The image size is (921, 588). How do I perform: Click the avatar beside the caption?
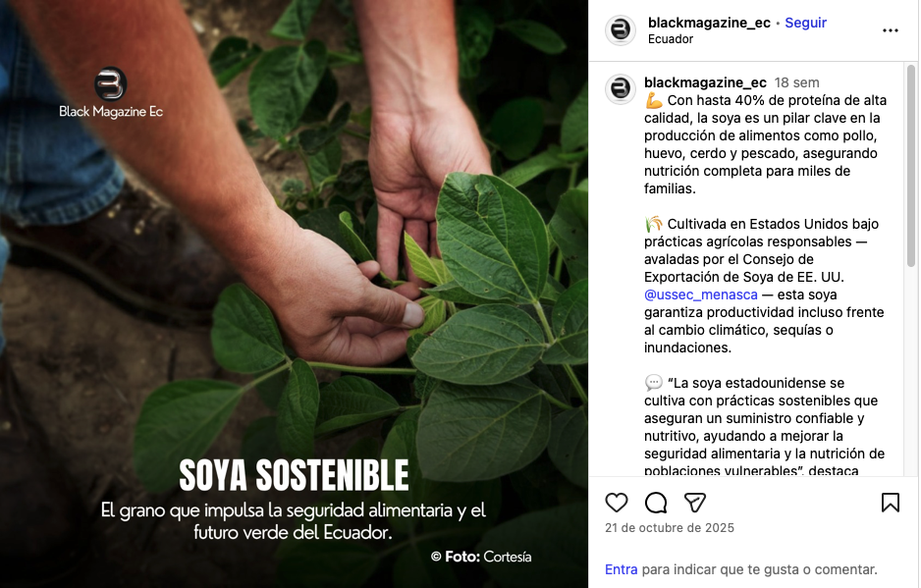621,89
